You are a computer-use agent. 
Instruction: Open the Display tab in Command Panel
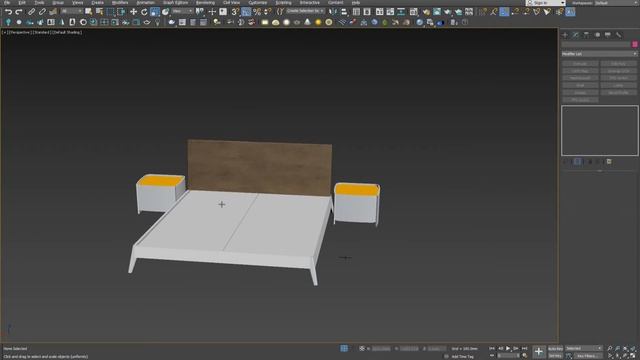(x=608, y=35)
